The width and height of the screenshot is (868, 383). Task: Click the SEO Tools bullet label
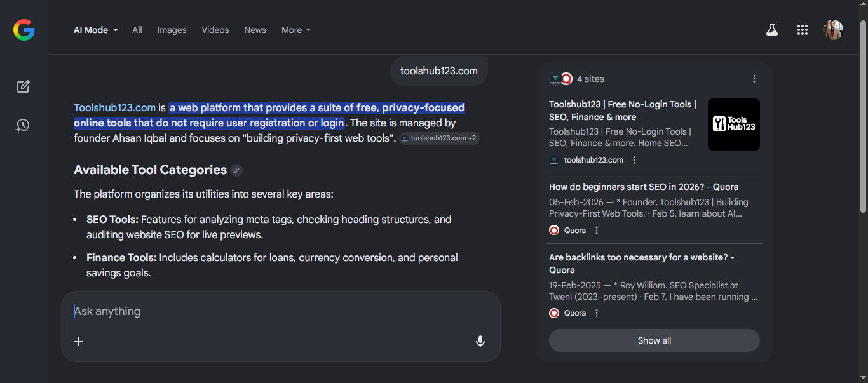pos(112,219)
